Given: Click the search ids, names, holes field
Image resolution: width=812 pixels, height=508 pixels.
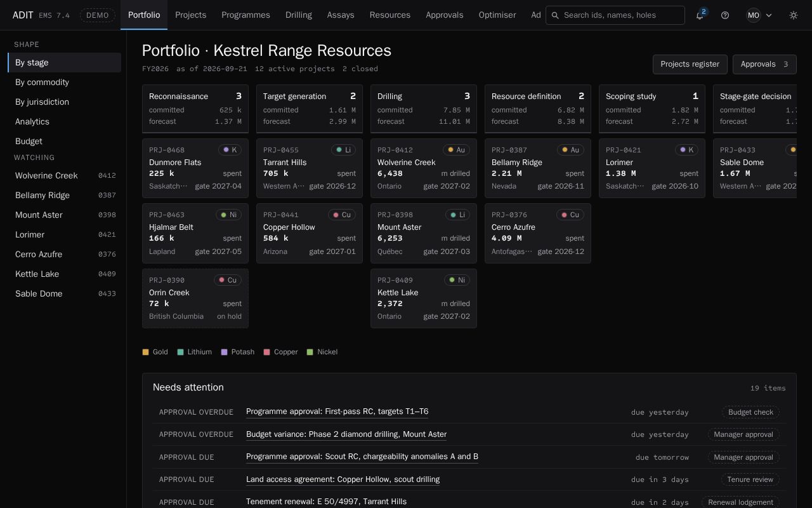Looking at the screenshot, I should click(615, 15).
